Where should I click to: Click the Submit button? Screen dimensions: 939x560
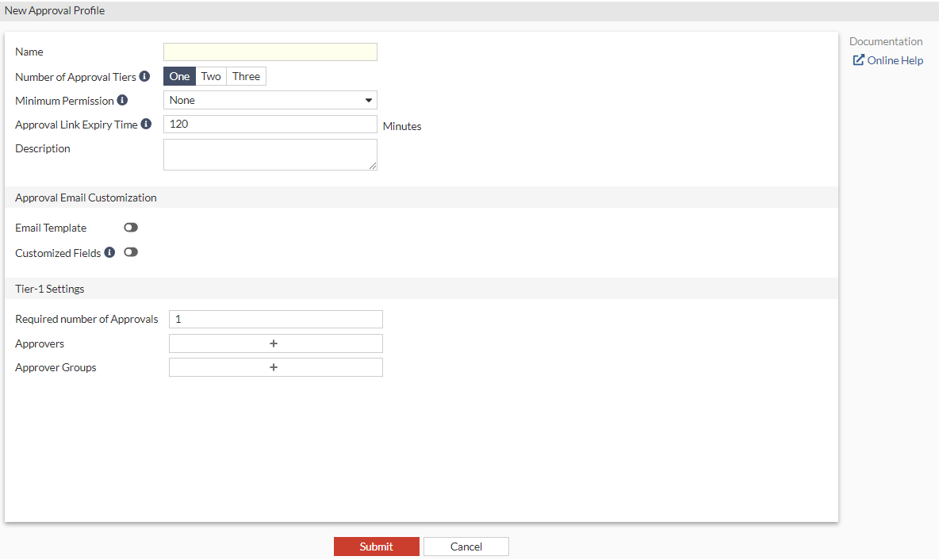tap(376, 547)
